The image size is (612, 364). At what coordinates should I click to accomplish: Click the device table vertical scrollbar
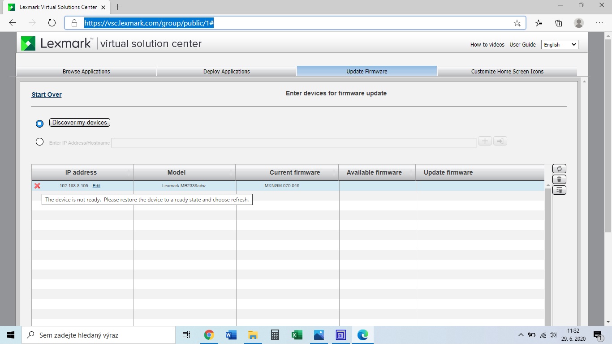pos(548,255)
